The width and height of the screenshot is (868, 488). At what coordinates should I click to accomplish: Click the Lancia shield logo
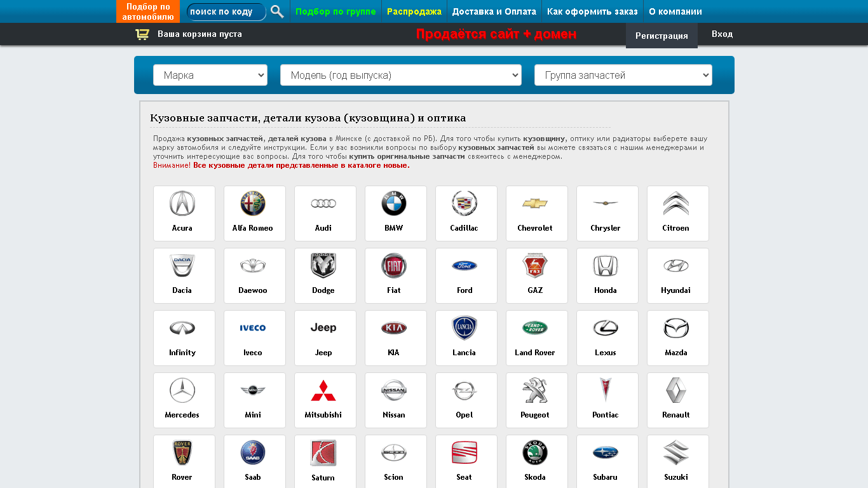pyautogui.click(x=465, y=328)
